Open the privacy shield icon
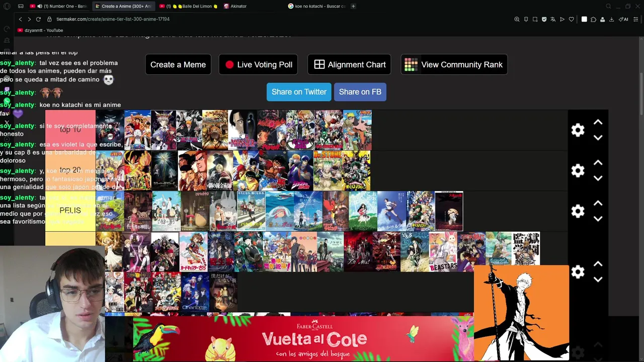 coord(544,19)
